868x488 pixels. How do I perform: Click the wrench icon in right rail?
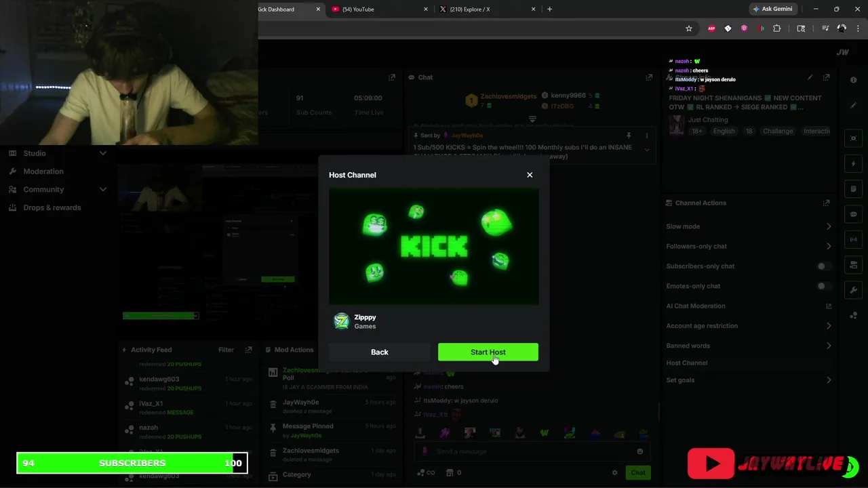pos(854,290)
